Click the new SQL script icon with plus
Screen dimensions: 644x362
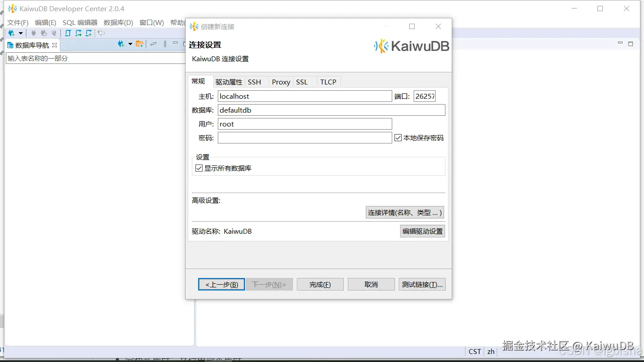[89, 33]
